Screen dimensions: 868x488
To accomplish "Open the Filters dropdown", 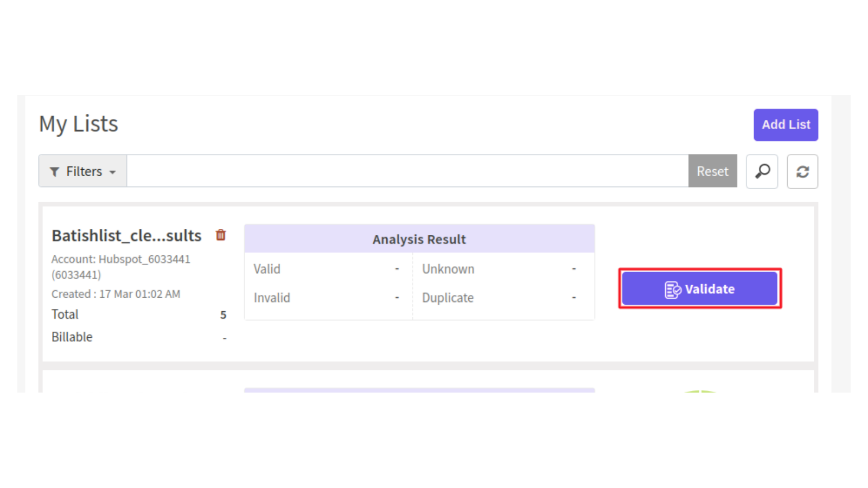I will click(82, 171).
